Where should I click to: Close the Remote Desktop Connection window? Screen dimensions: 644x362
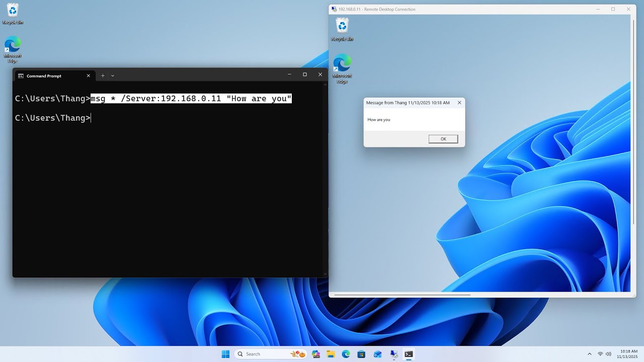tap(628, 9)
